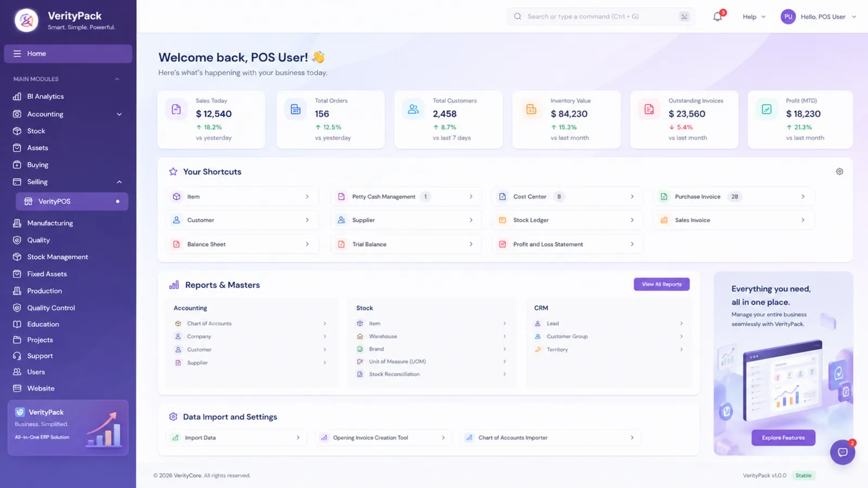This screenshot has height=488, width=868.
Task: Click the Projects folder icon
Action: point(17,340)
